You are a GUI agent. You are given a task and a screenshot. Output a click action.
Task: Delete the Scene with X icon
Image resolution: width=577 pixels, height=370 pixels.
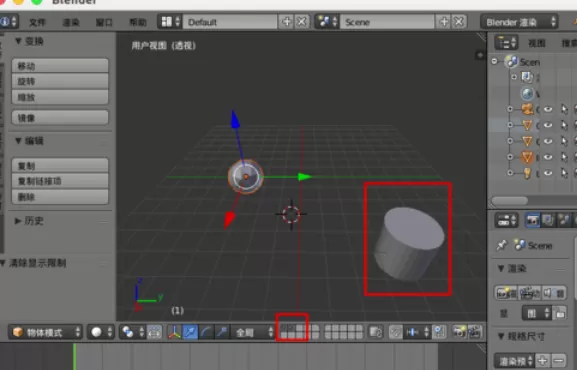459,22
